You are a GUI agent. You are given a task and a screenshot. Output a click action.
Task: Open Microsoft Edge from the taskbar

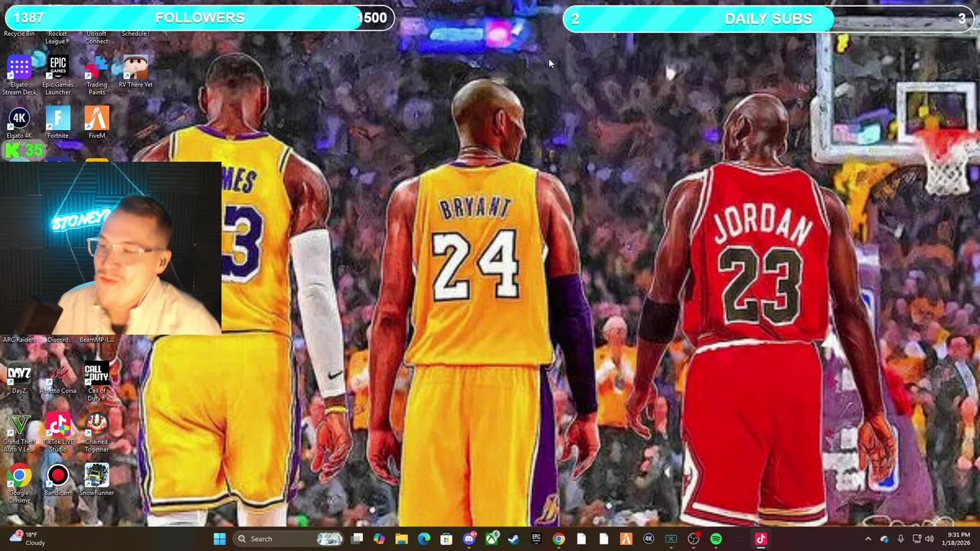[424, 539]
